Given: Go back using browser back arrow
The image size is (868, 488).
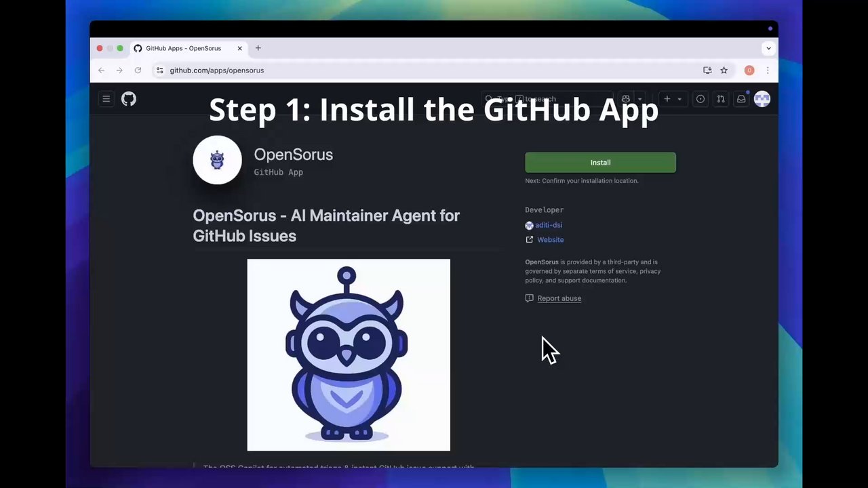Looking at the screenshot, I should tap(101, 70).
